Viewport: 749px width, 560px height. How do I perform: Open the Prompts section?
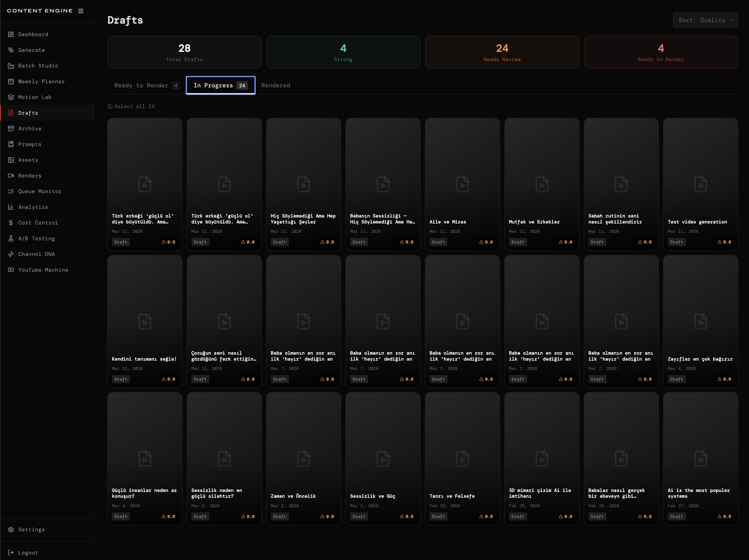pyautogui.click(x=30, y=144)
